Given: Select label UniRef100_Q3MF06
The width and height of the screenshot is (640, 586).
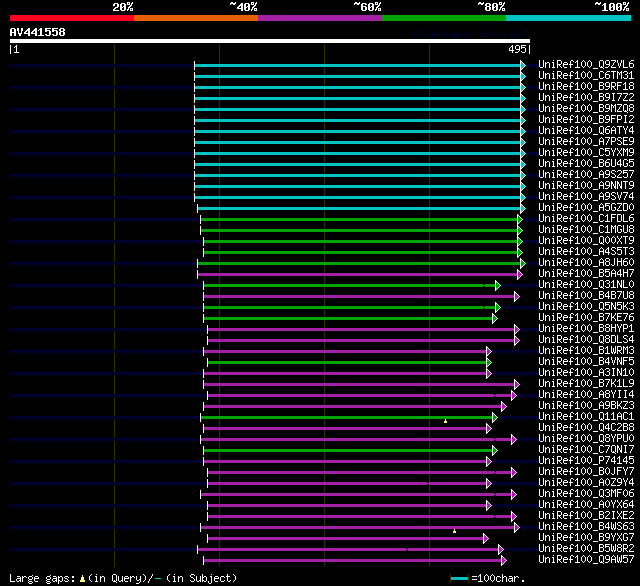Looking at the screenshot, I should 586,494.
